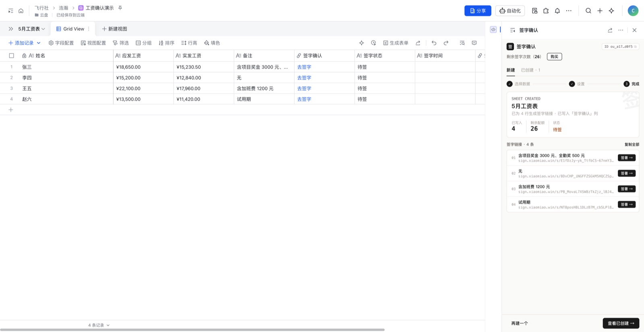
Task: Toggle the extension script panel icon
Action: 493,29
